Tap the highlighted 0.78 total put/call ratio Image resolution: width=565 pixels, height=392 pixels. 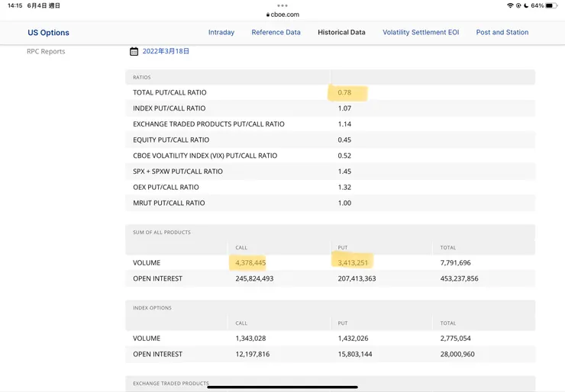[345, 93]
